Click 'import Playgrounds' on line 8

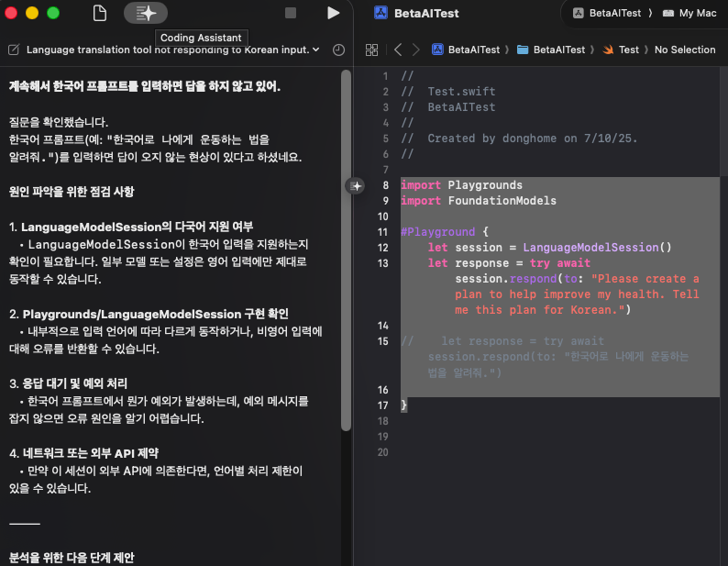click(x=461, y=185)
